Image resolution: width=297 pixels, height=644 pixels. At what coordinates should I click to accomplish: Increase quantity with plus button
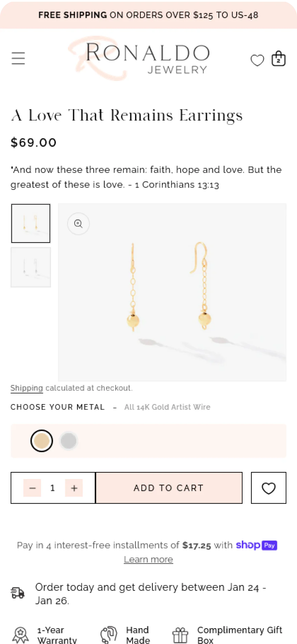(x=74, y=488)
